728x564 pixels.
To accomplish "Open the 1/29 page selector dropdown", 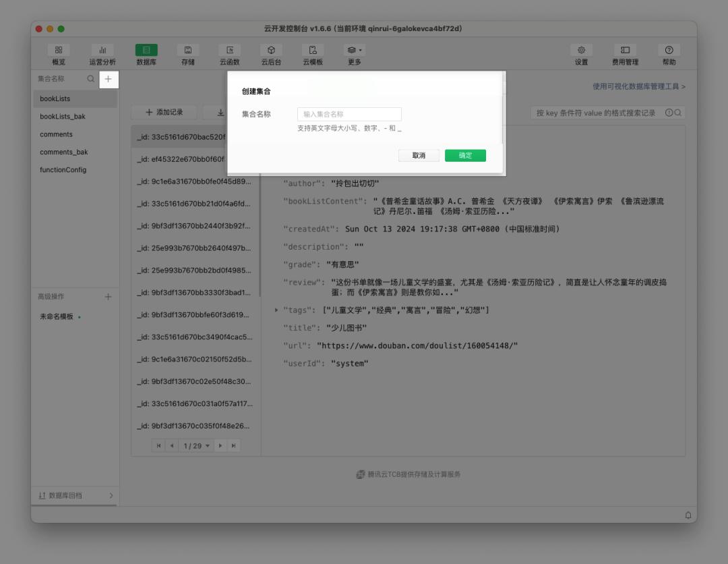I will (196, 445).
